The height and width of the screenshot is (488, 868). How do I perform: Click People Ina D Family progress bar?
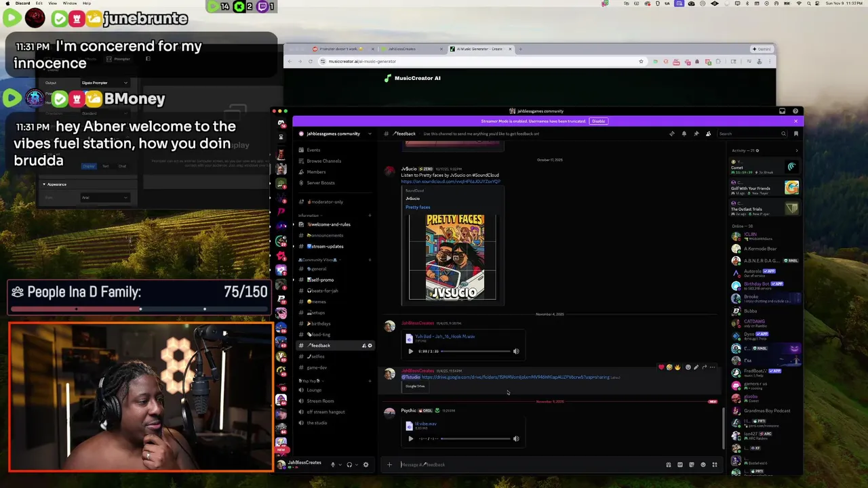tap(140, 309)
